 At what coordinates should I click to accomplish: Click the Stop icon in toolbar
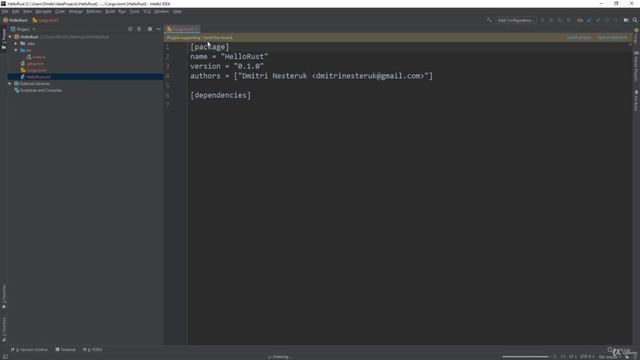tap(569, 20)
